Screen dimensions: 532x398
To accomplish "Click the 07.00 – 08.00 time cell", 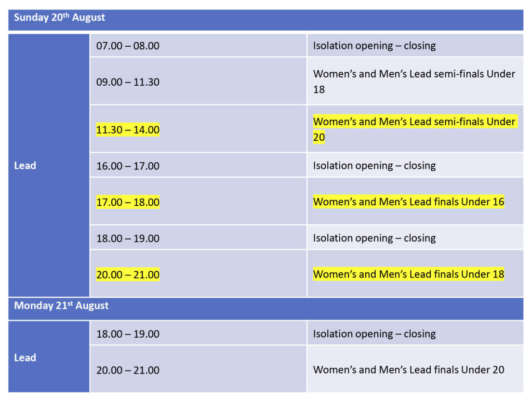I will pos(128,46).
